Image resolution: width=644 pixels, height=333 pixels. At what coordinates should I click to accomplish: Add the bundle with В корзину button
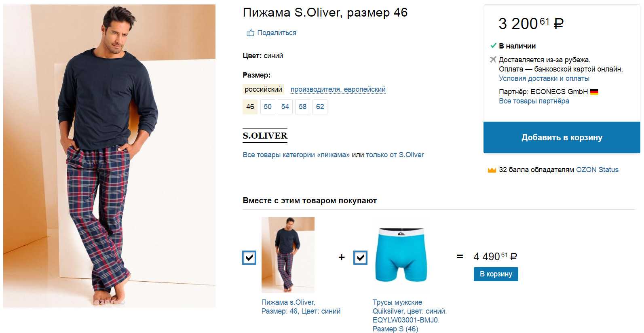tap(496, 274)
